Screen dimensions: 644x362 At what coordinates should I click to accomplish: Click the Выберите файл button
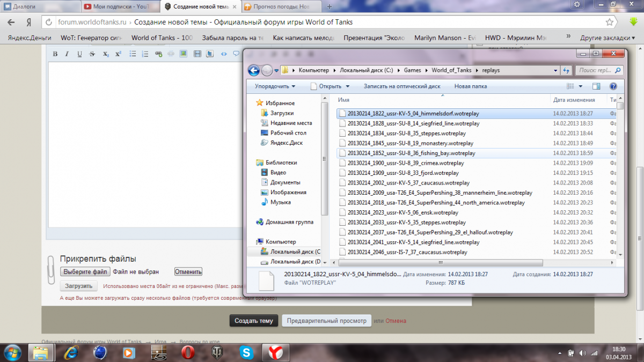tap(85, 272)
